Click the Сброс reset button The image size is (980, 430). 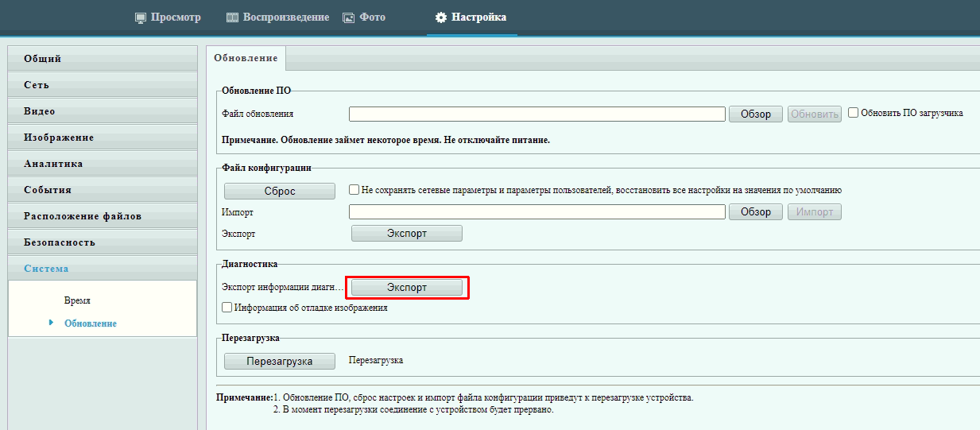tap(280, 192)
